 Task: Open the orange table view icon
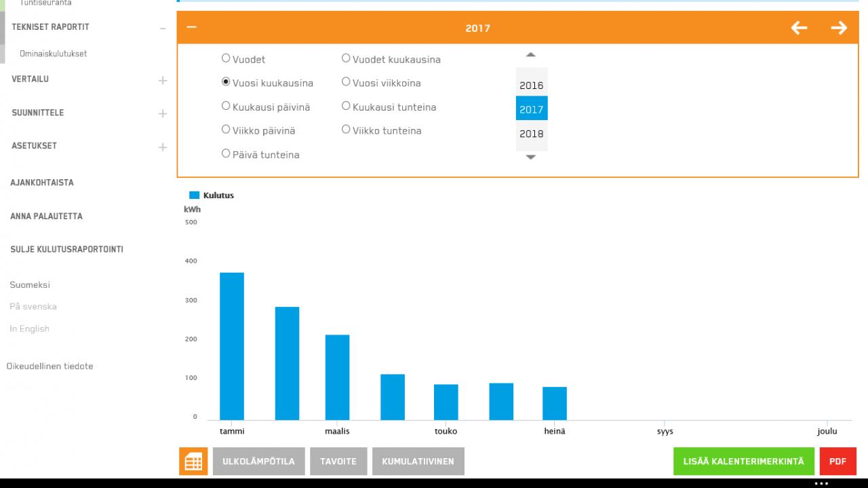point(193,462)
